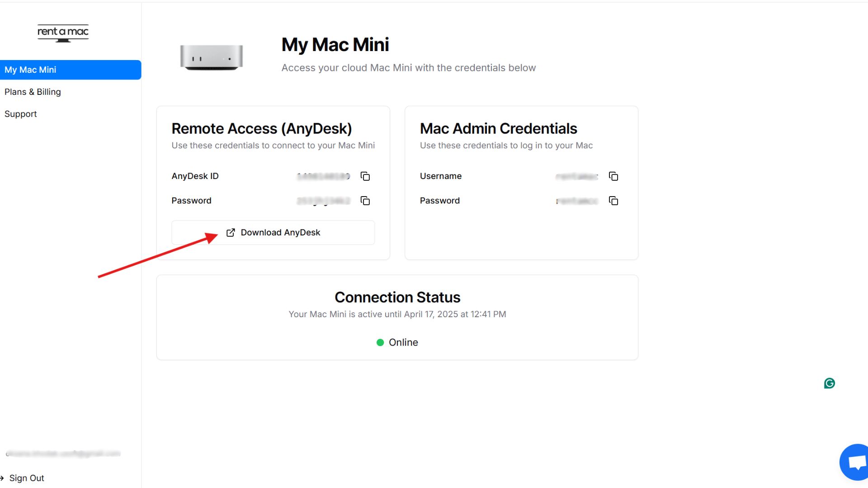Click the My Mac Mini page title
The image size is (868, 488).
335,45
